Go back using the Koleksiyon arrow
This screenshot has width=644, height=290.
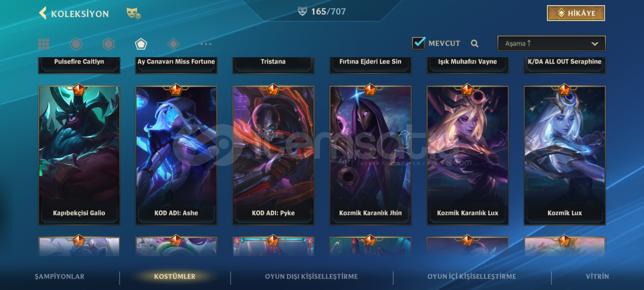43,13
